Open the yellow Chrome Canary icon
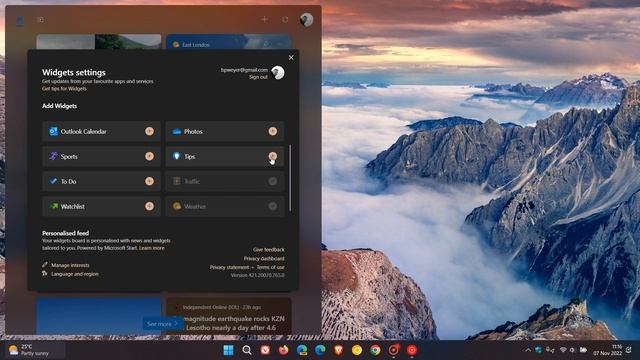Screen dimensions: 640x360 point(357,350)
